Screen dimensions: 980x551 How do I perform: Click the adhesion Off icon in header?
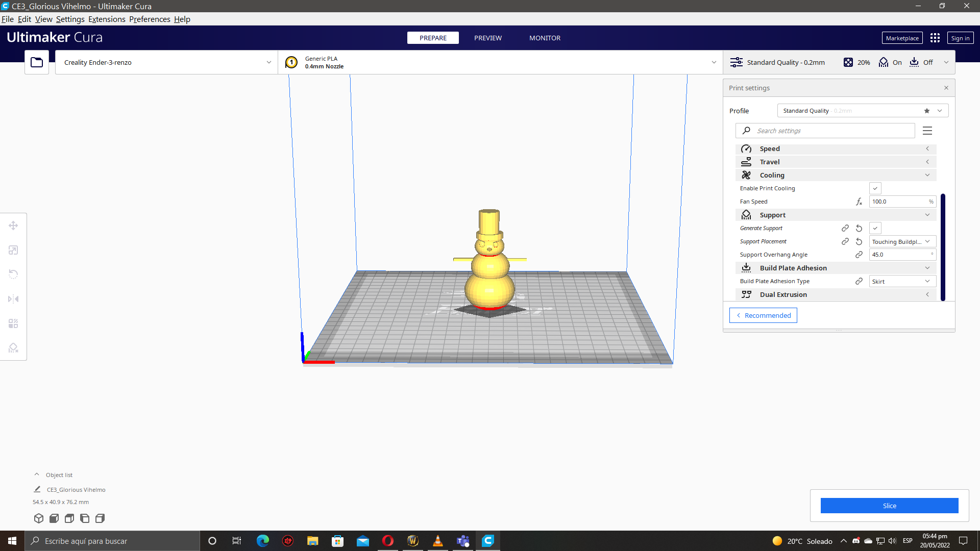tap(914, 62)
